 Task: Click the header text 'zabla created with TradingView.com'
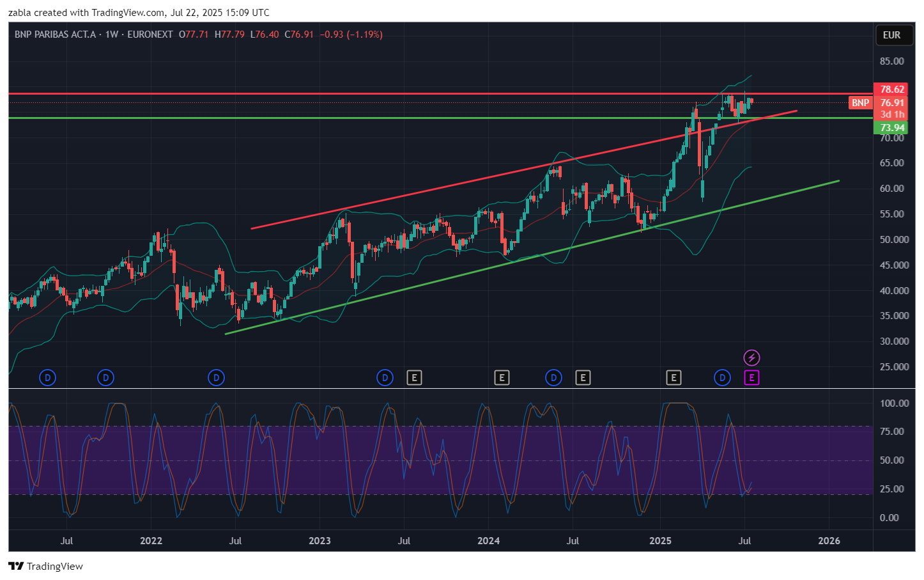tap(86, 12)
